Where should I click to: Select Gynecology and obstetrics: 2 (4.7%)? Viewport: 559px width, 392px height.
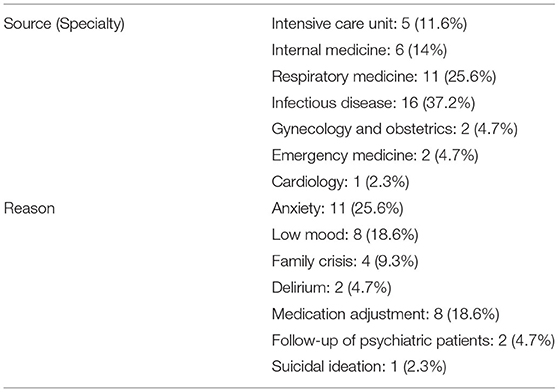pyautogui.click(x=394, y=129)
